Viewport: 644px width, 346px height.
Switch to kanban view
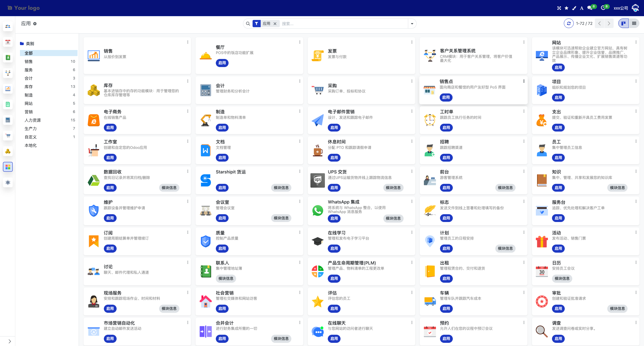pyautogui.click(x=623, y=23)
